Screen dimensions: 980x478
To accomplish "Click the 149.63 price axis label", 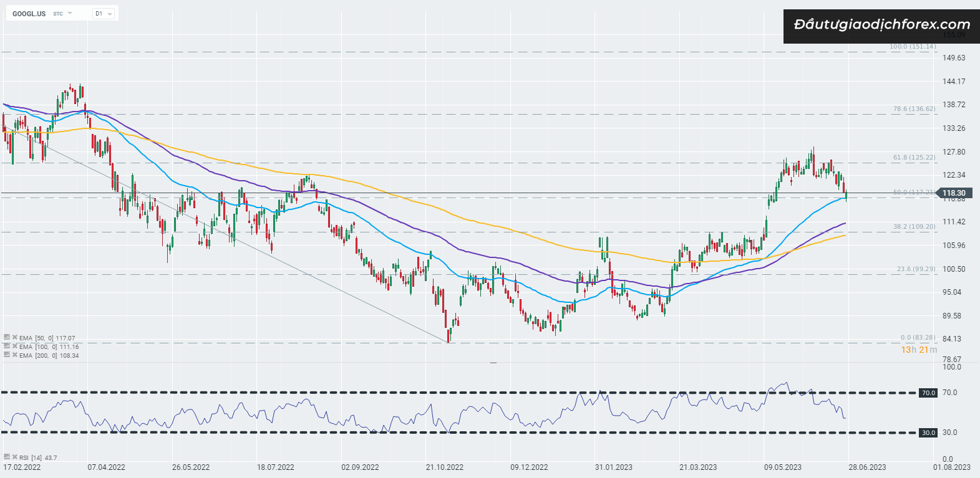I will coord(954,58).
